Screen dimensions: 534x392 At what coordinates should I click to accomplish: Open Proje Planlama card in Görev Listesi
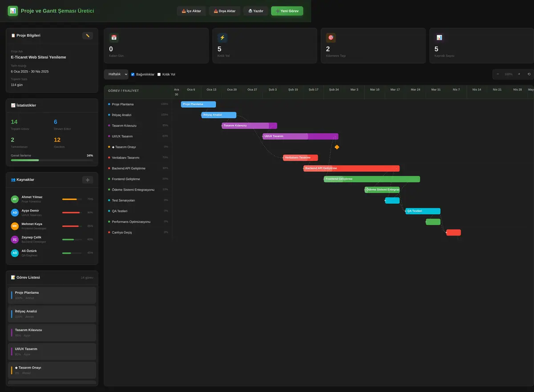coord(52,295)
